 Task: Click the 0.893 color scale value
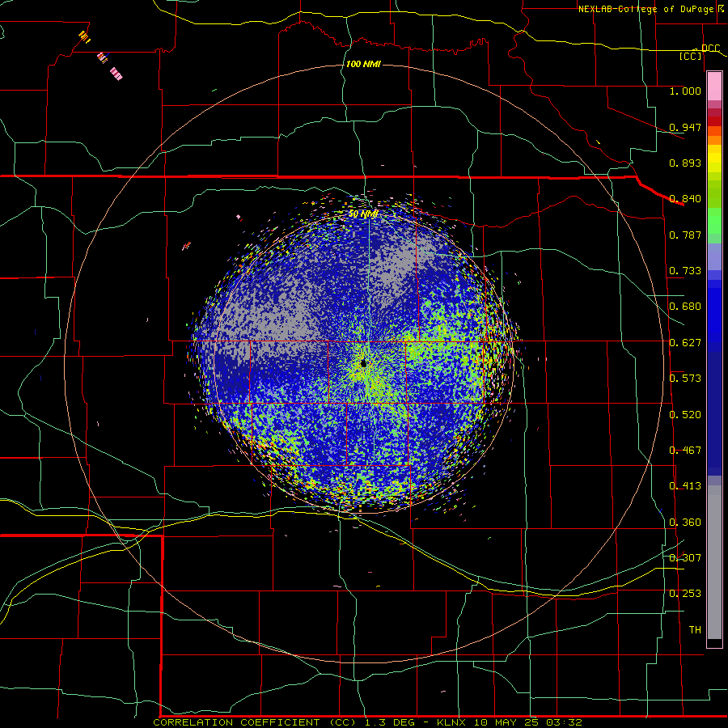point(685,163)
